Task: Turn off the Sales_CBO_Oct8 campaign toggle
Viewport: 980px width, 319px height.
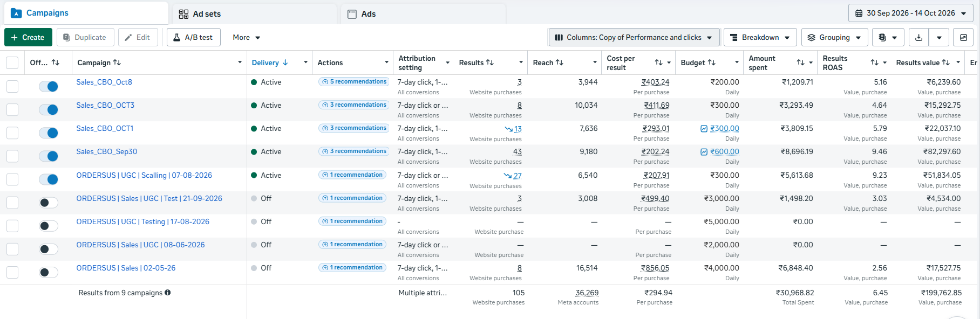Action: pyautogui.click(x=49, y=86)
